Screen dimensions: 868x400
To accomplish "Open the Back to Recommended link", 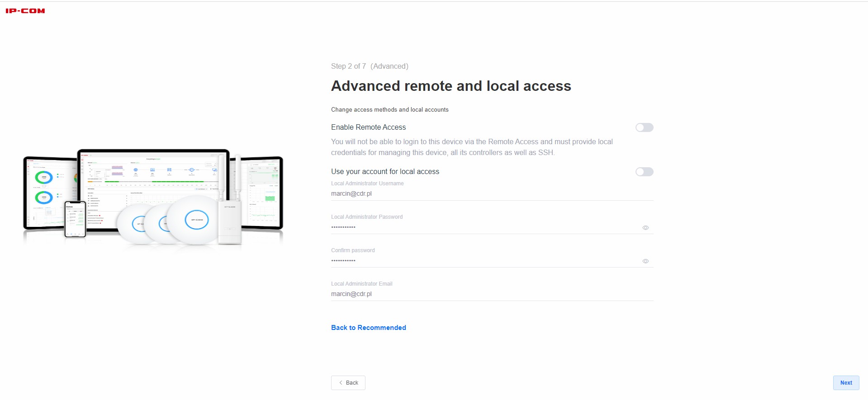I will tap(369, 328).
